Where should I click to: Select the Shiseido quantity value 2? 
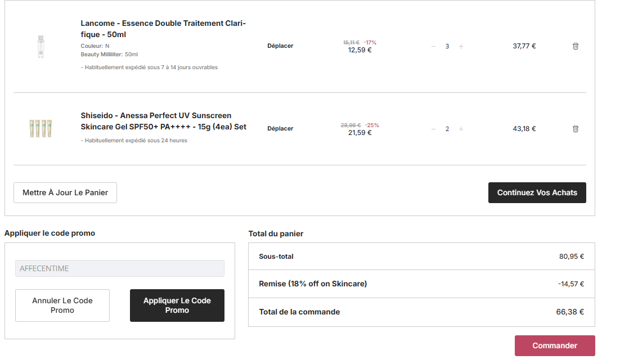(447, 129)
